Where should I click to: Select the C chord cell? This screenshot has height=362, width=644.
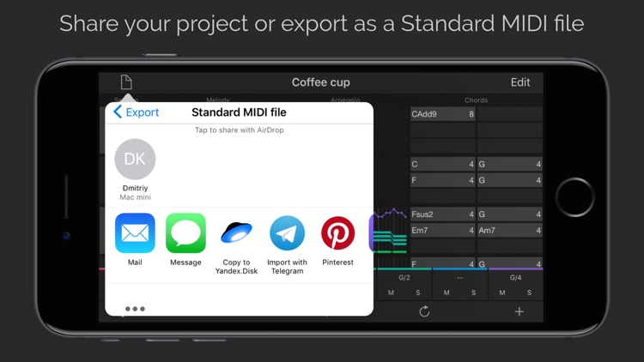click(x=443, y=164)
